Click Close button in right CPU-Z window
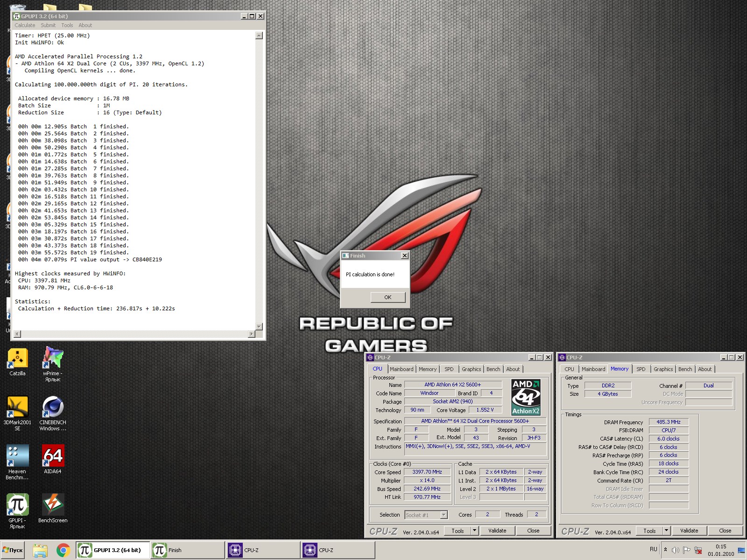This screenshot has height=560, width=747. coord(725,531)
